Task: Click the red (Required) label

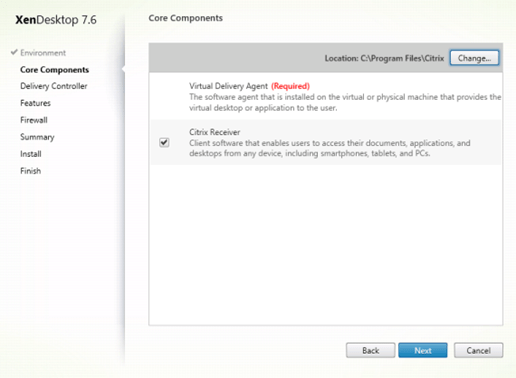Action: pos(290,86)
